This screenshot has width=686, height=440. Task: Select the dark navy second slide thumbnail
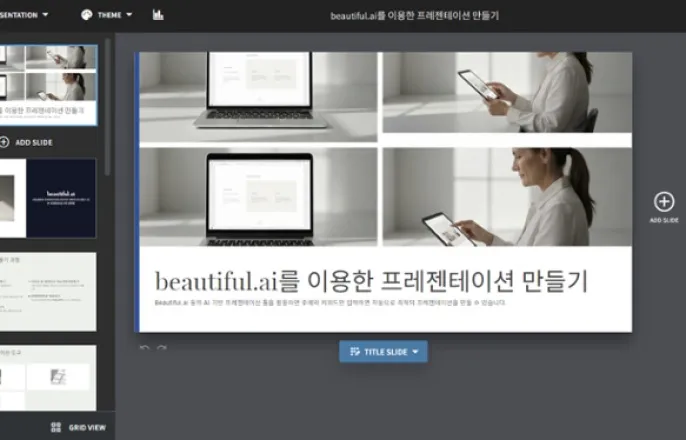(48, 198)
